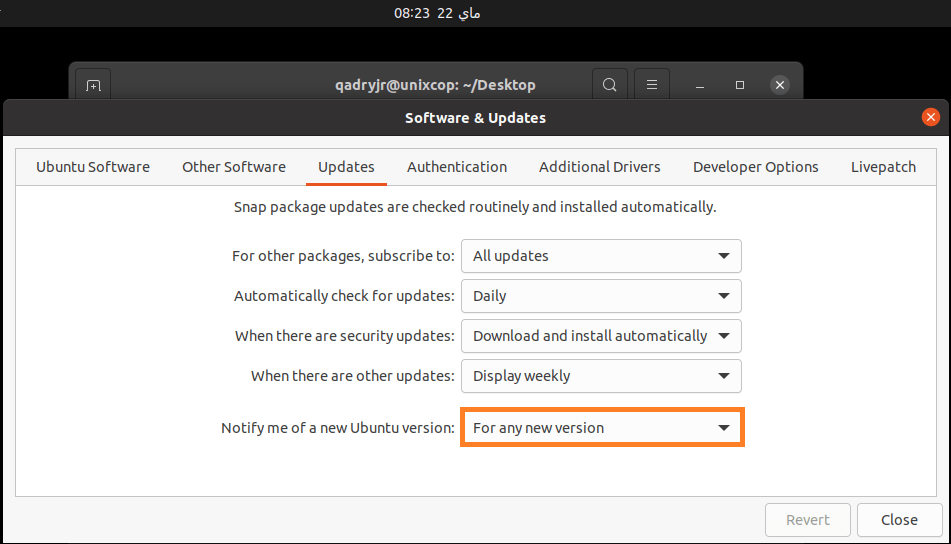
Task: Click the clock in the top bar
Action: click(437, 13)
